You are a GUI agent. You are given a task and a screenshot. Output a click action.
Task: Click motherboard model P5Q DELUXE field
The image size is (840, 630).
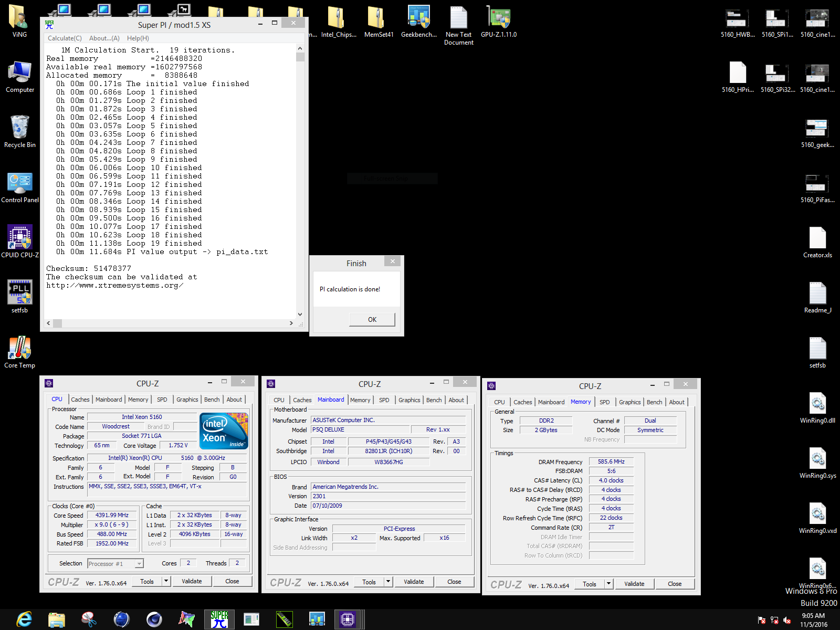coord(360,429)
